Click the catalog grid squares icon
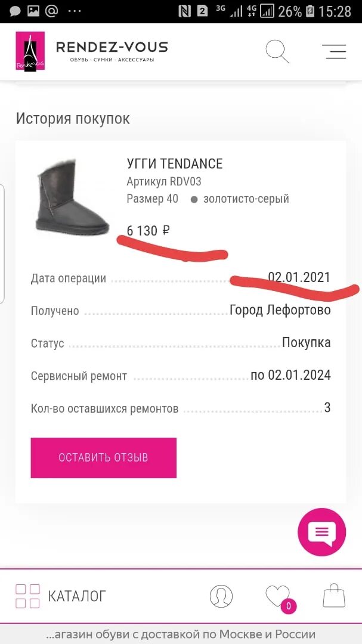362x644 pixels. click(27, 596)
